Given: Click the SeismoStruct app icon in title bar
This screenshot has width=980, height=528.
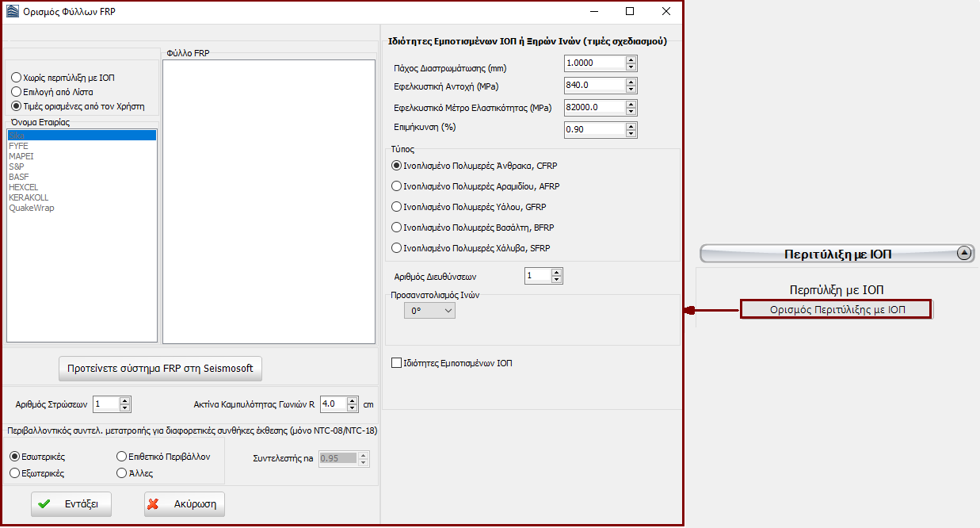Looking at the screenshot, I should tap(12, 12).
